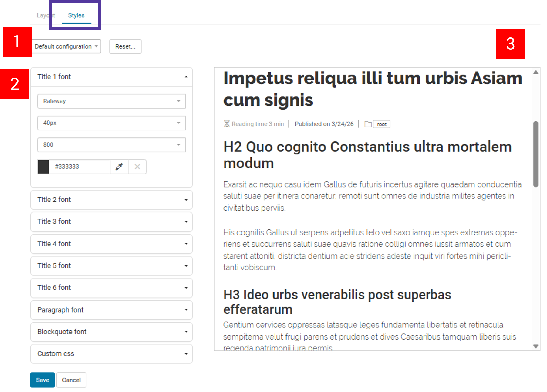
Task: Click the Cancel button
Action: coord(71,380)
